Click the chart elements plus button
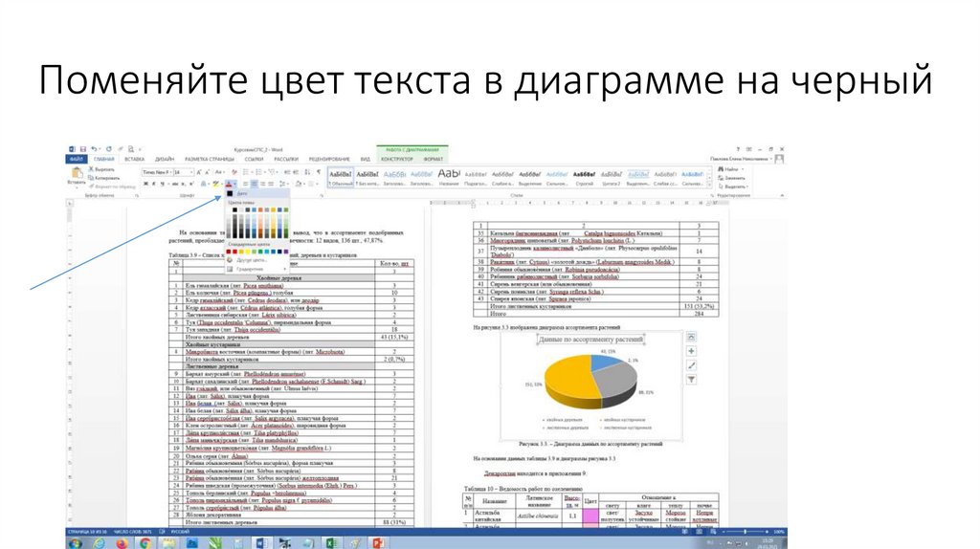 [691, 352]
